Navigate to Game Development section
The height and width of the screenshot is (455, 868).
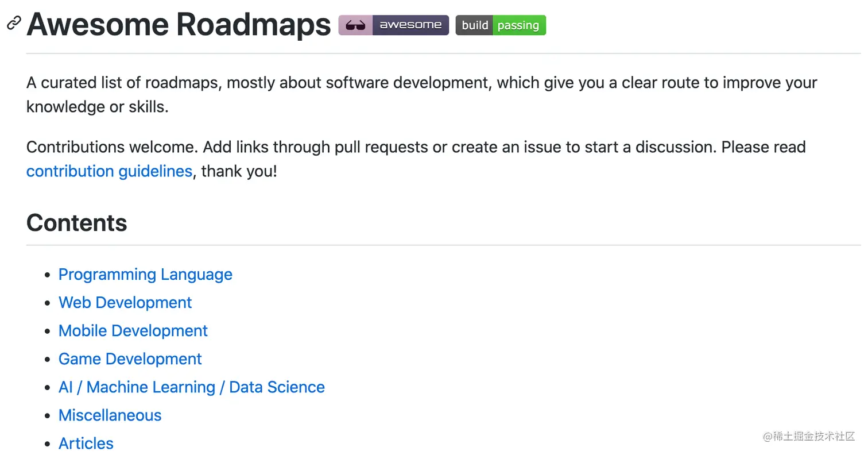click(x=130, y=359)
